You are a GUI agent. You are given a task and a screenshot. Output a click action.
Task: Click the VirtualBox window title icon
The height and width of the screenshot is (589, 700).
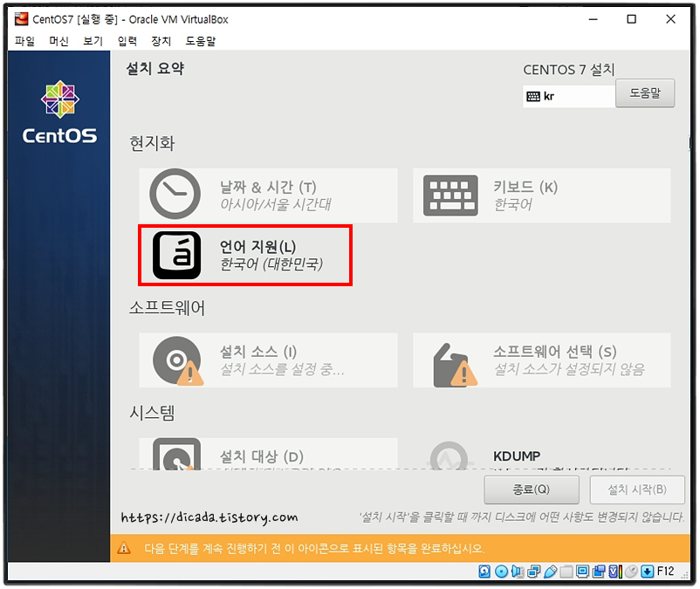click(x=22, y=19)
